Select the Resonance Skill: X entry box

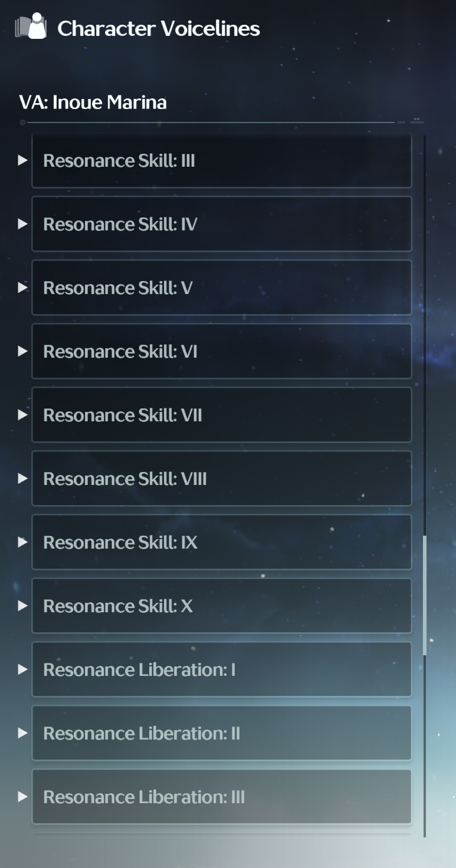coord(222,606)
